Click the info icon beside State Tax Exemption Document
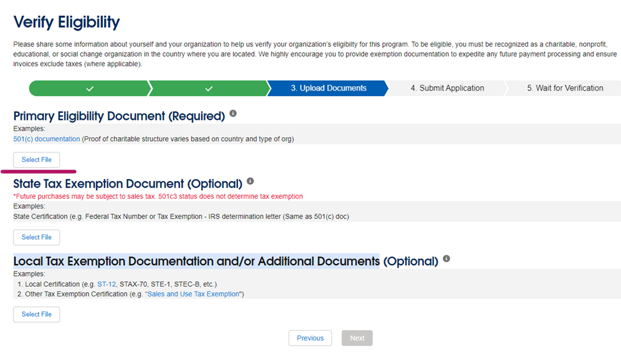Viewport: 621px width, 364px height. click(x=250, y=181)
